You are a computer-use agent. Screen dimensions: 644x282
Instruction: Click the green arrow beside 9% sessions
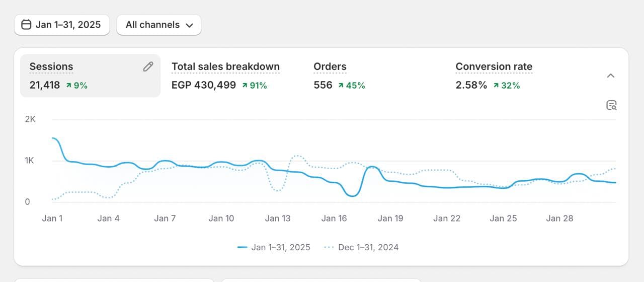68,86
